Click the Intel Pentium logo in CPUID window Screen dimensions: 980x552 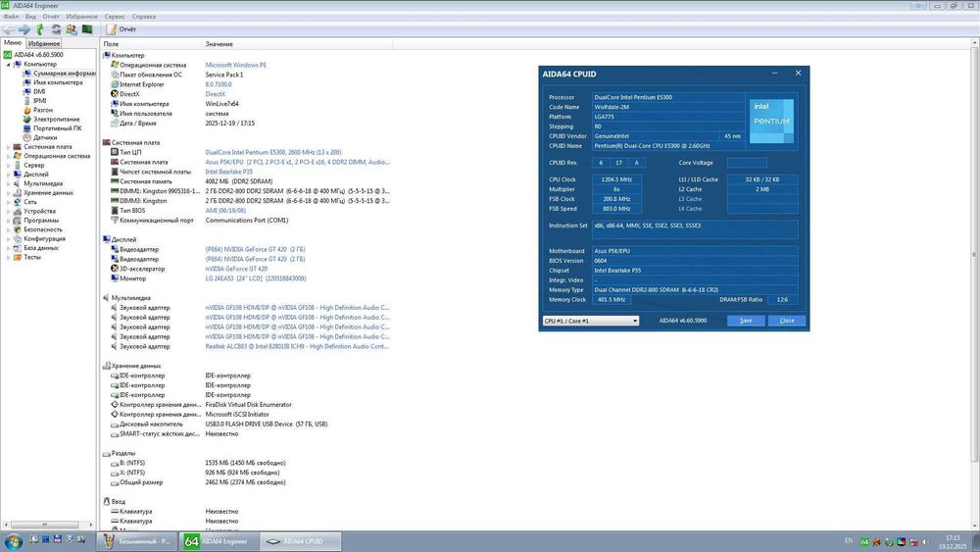(771, 122)
